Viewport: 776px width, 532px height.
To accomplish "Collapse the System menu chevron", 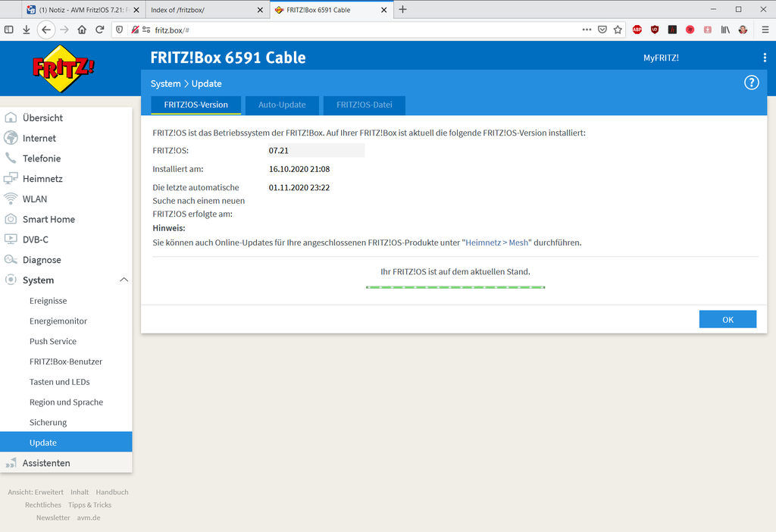I will point(124,280).
